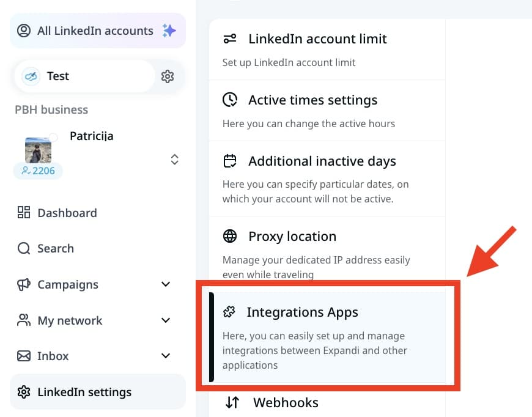The width and height of the screenshot is (532, 417).
Task: Click the Test workspace cloud icon
Action: click(x=31, y=76)
